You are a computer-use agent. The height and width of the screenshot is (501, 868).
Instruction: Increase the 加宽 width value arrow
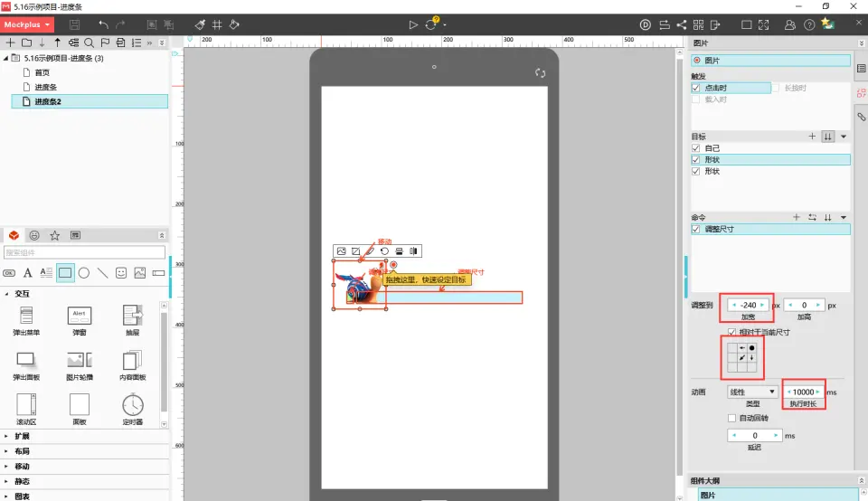pyautogui.click(x=762, y=305)
